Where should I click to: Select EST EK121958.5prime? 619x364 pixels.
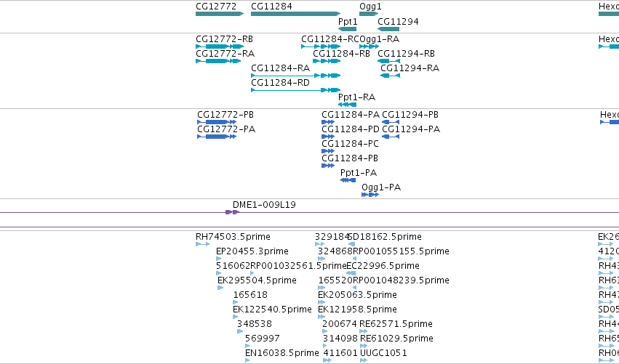click(322, 318)
